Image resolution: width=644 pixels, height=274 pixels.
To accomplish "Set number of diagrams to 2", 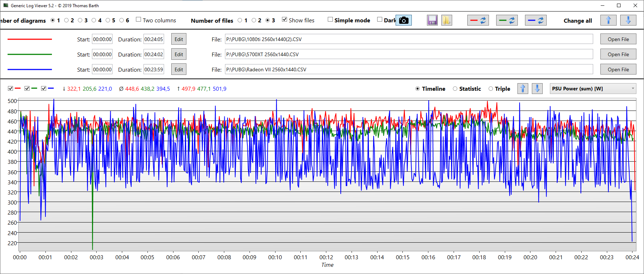I will 66,21.
